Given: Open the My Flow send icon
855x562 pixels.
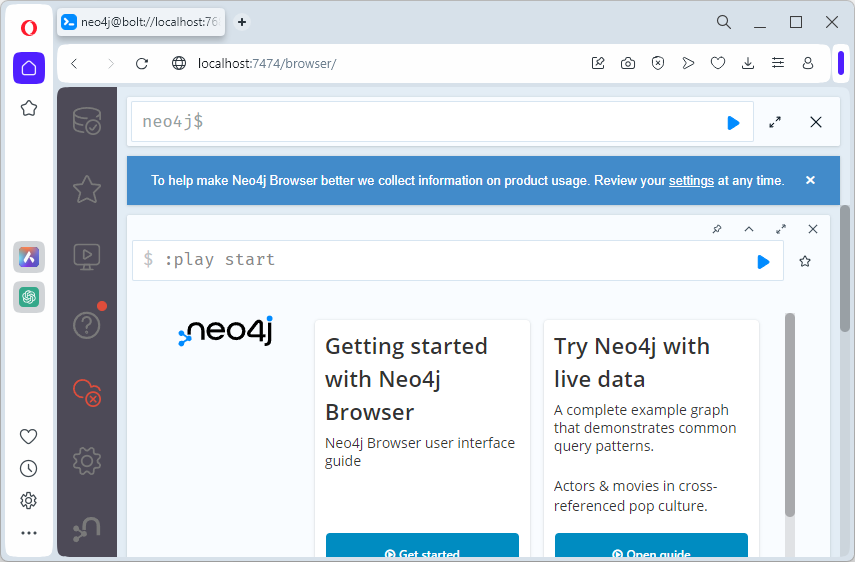Looking at the screenshot, I should click(x=688, y=63).
